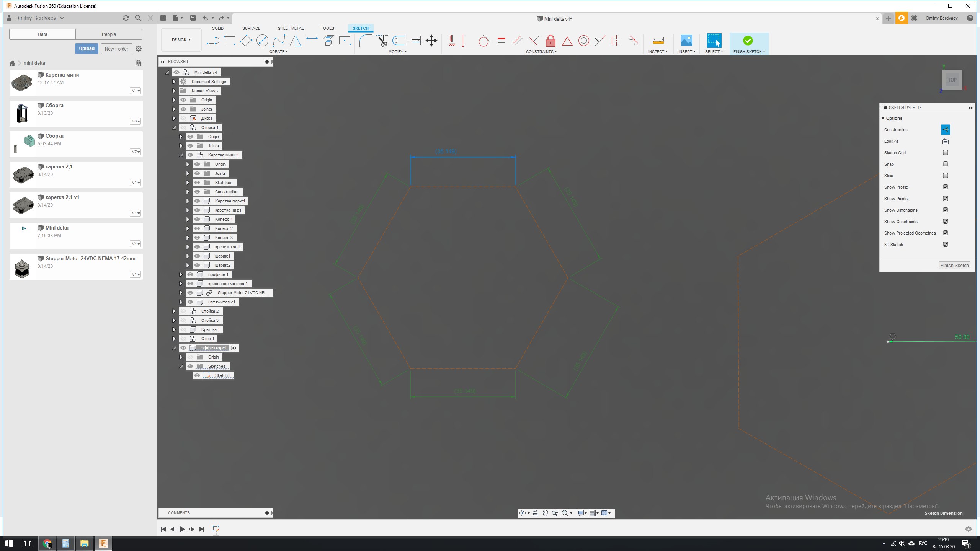Viewport: 980px width, 551px height.
Task: Click the FINISH SKETCH toolbar button
Action: 749,44
